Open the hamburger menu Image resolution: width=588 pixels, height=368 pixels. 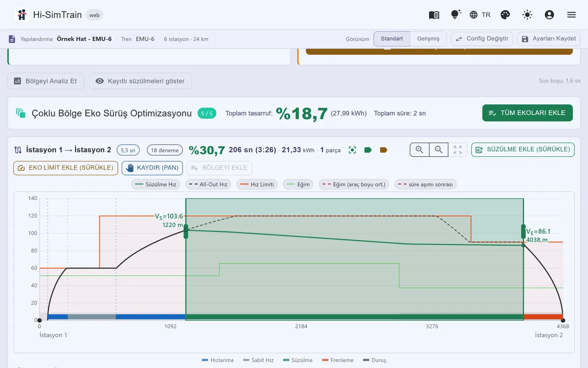point(571,15)
